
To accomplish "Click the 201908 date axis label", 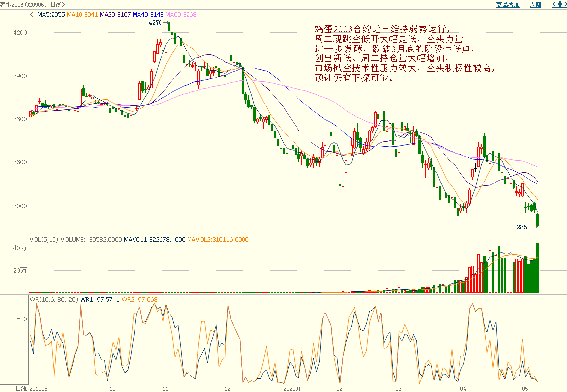I will [38, 389].
